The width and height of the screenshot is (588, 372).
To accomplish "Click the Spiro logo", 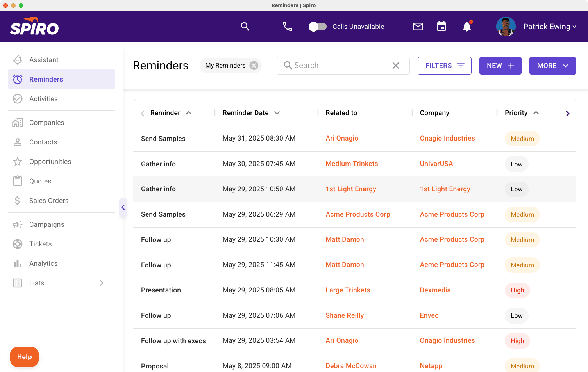I will point(34,27).
